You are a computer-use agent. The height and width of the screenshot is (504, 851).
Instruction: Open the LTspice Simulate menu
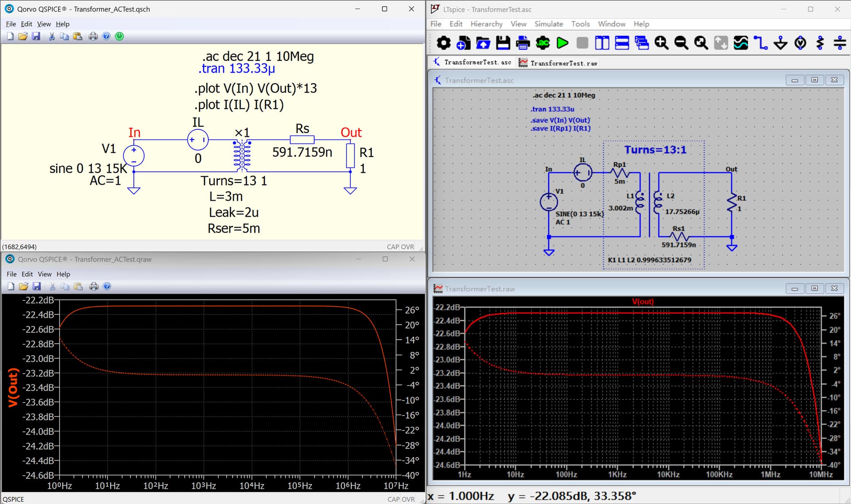click(548, 24)
